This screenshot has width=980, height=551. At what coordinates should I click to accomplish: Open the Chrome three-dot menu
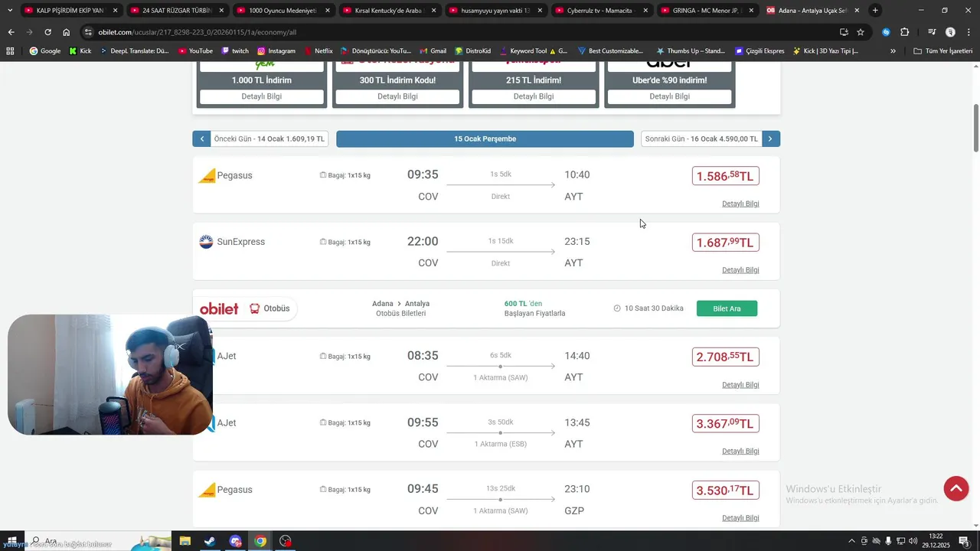click(x=969, y=32)
